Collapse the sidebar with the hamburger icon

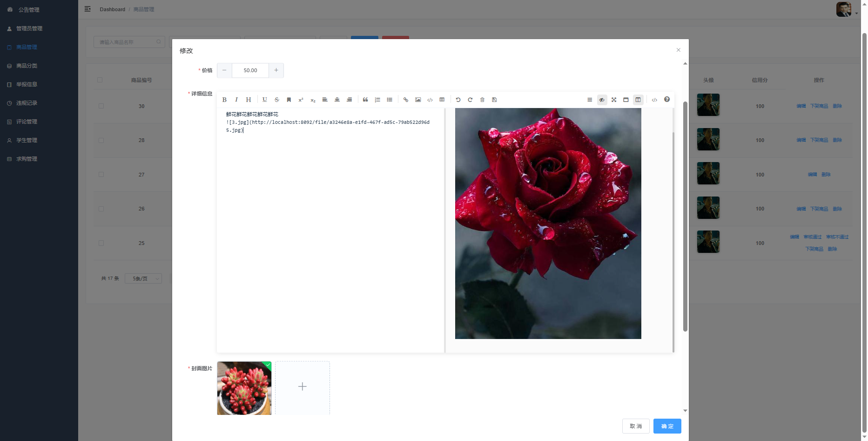tap(87, 9)
